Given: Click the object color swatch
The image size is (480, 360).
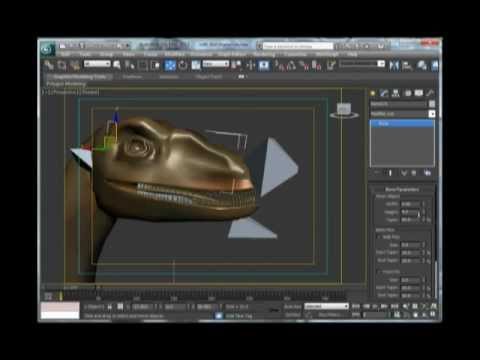Looking at the screenshot, I should (x=432, y=104).
